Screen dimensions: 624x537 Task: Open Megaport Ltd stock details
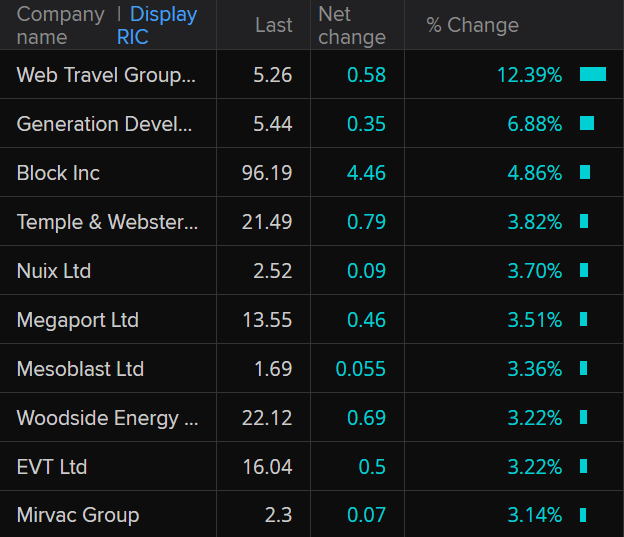click(78, 320)
